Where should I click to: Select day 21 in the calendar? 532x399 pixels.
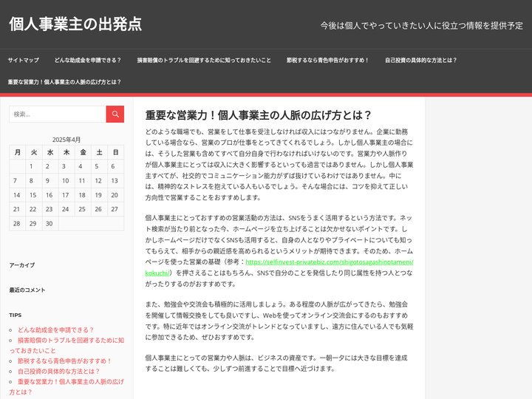(16, 209)
